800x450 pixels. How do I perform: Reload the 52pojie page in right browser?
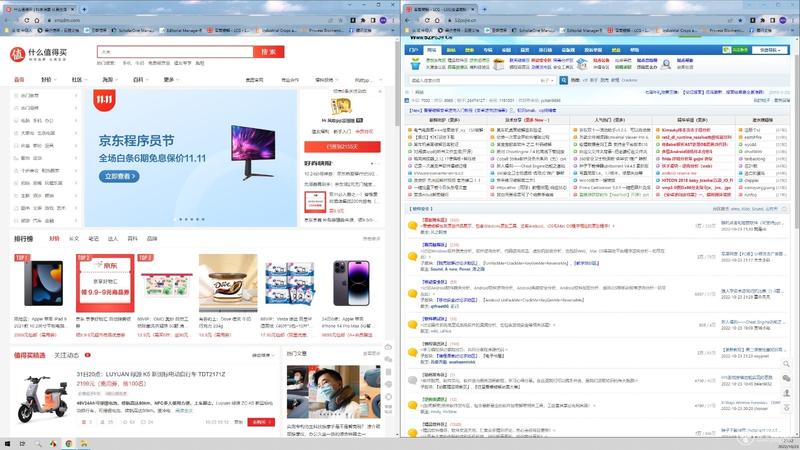coord(427,20)
